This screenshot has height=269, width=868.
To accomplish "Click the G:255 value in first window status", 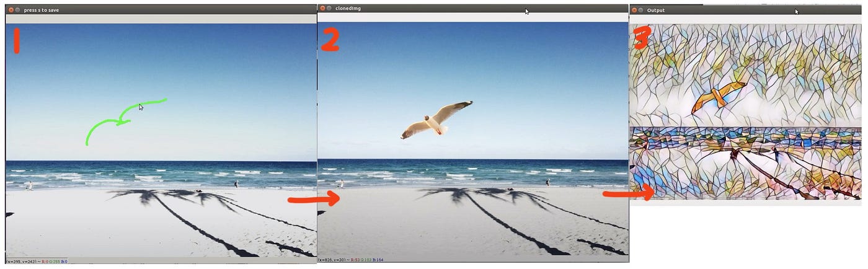I will [x=55, y=262].
